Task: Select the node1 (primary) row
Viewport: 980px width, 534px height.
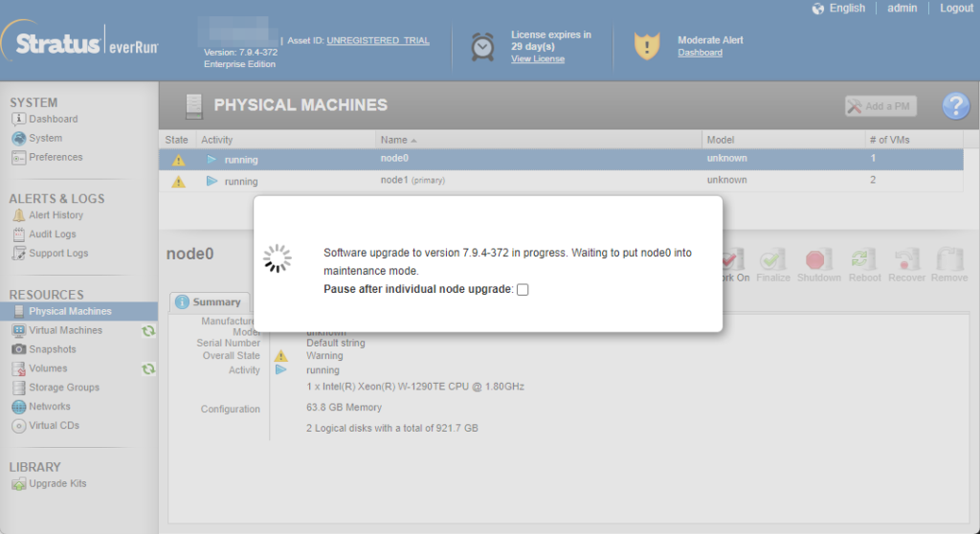Action: pos(561,181)
